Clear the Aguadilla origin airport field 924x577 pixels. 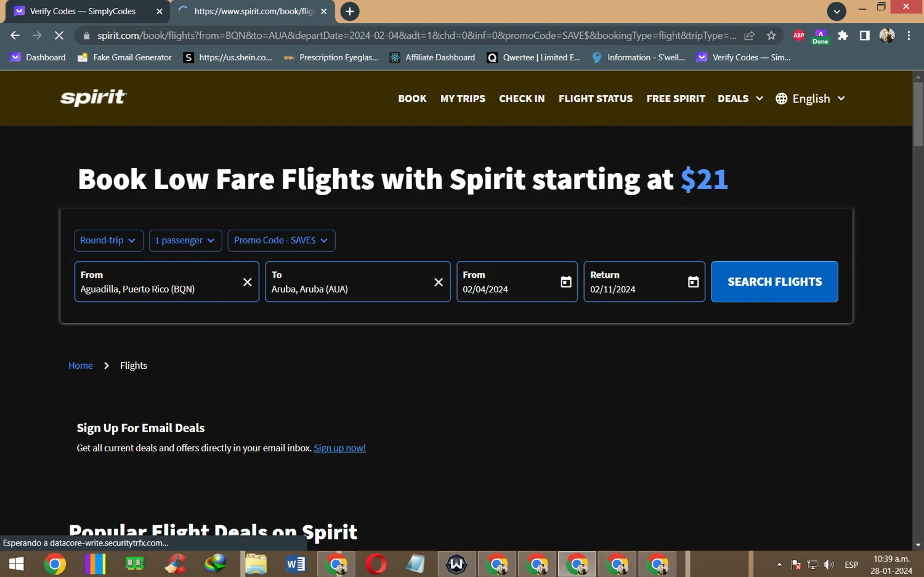point(247,282)
